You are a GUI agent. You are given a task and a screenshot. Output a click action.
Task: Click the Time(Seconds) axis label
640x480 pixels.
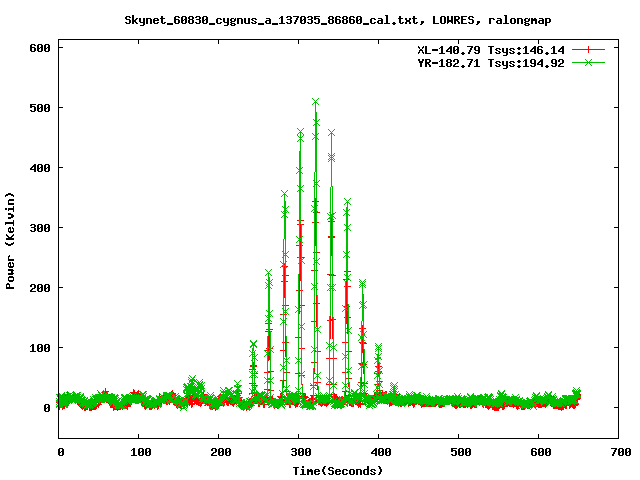click(x=338, y=471)
